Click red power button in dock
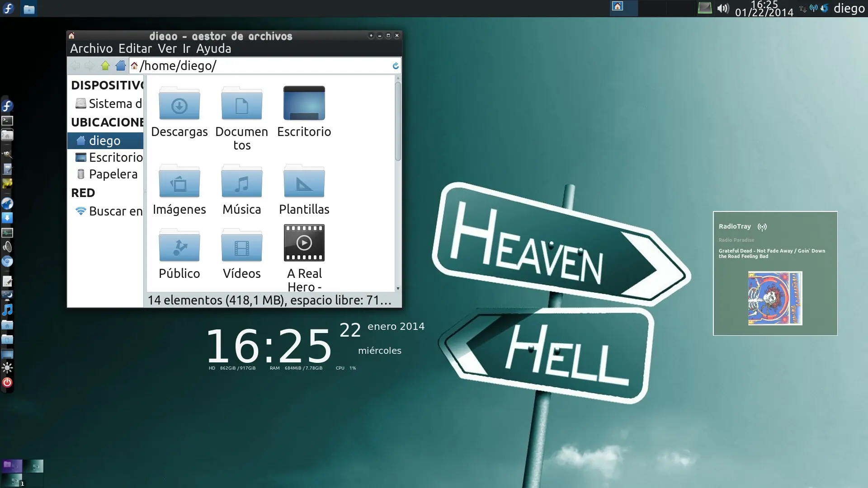 [7, 383]
